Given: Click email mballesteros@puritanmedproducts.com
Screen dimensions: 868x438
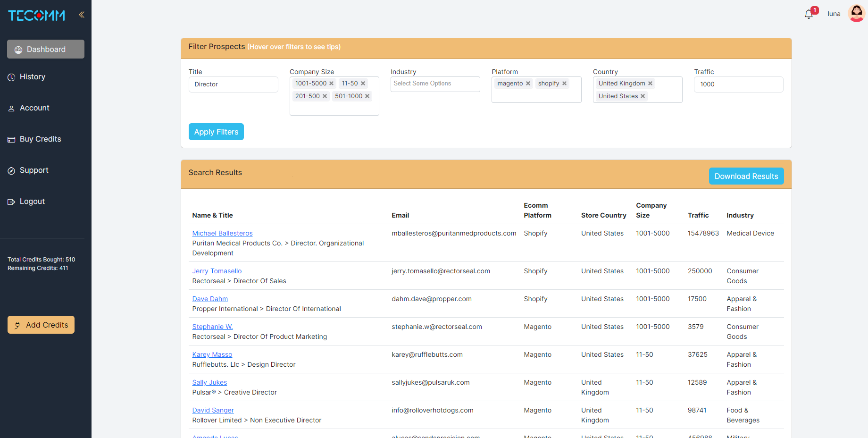Looking at the screenshot, I should tap(454, 233).
